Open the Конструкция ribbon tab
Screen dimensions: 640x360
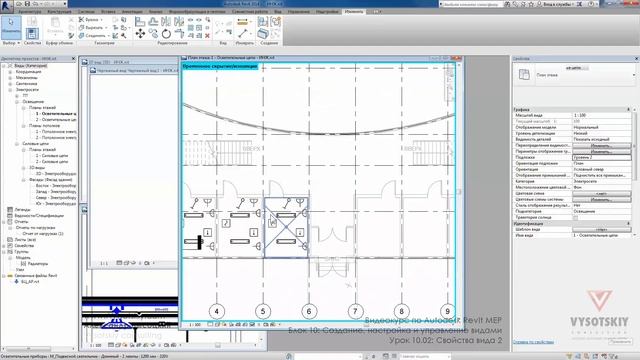click(60, 11)
